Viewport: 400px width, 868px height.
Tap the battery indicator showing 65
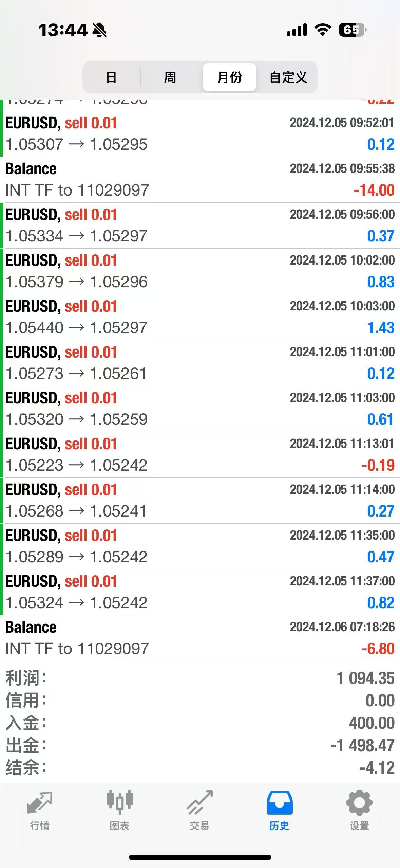(352, 30)
